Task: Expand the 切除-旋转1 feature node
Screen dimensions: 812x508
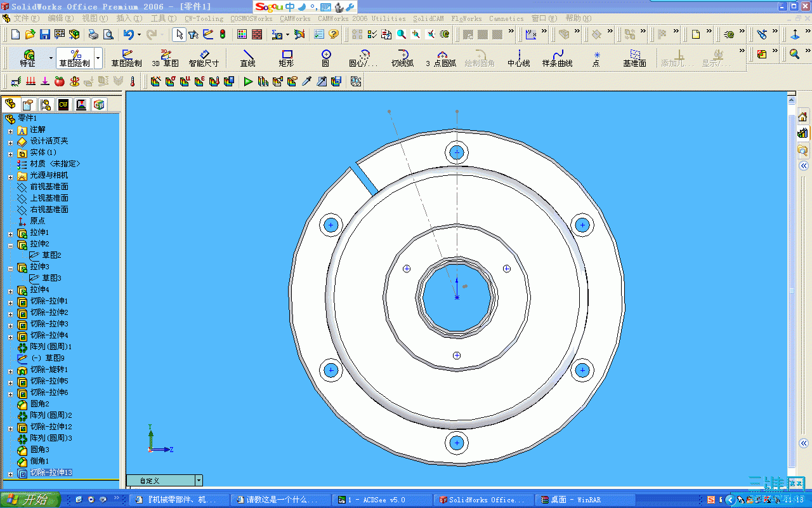Action: tap(10, 370)
